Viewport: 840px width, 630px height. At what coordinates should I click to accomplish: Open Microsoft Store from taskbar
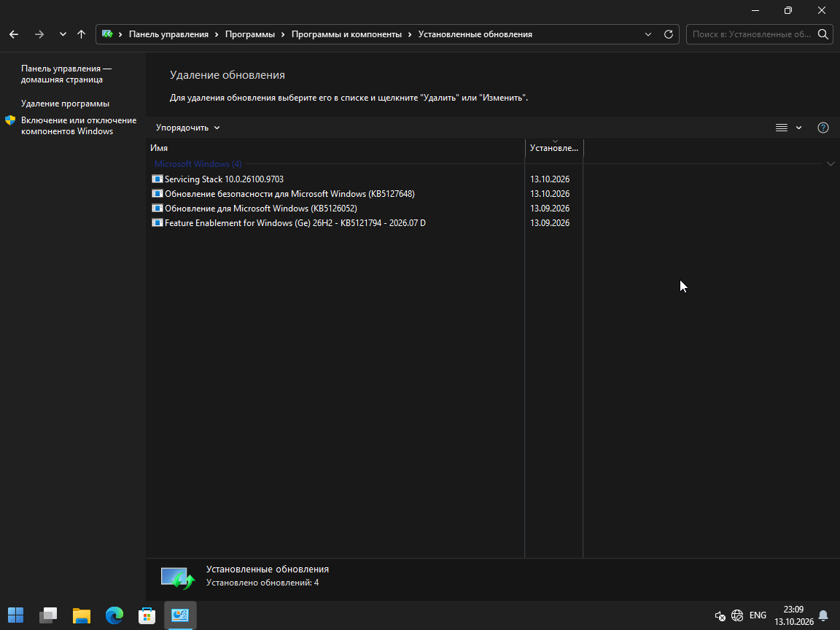click(147, 615)
